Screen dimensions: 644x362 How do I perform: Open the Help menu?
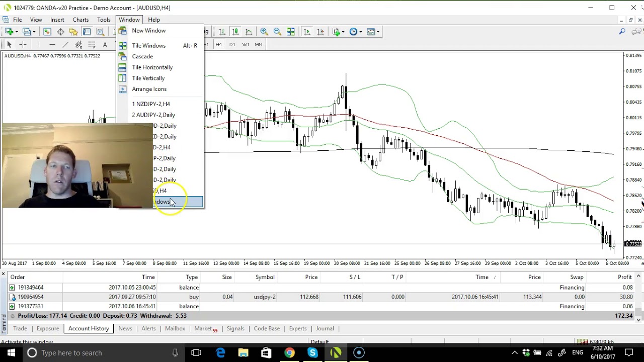click(x=154, y=20)
